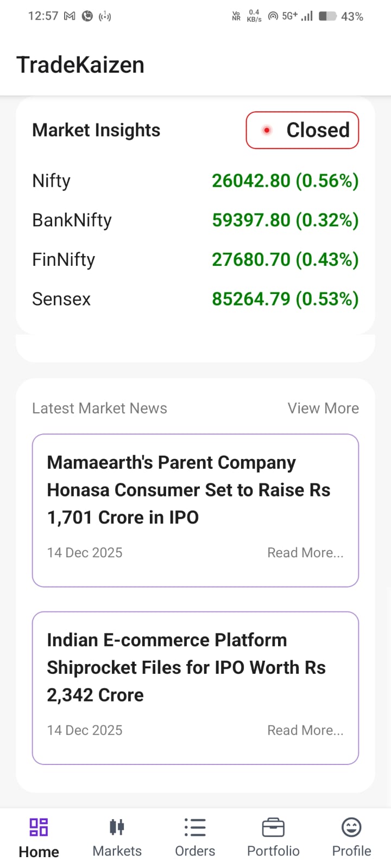
Task: Tap the TradeKaizen app title
Action: coord(80,65)
